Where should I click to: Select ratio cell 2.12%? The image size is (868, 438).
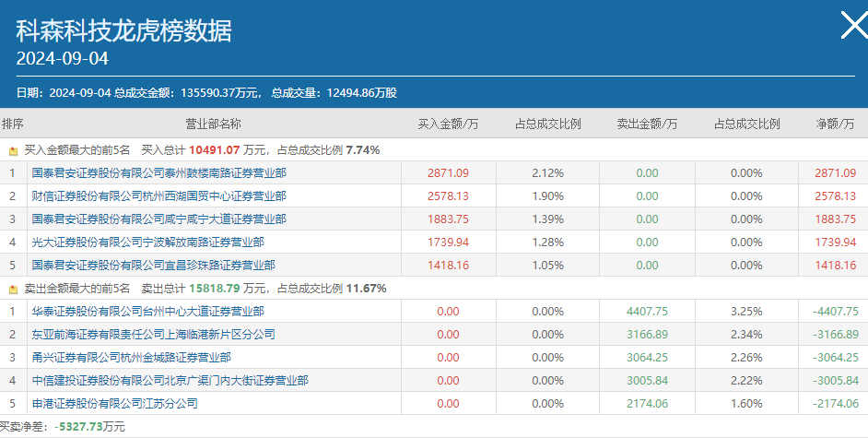[x=547, y=173]
